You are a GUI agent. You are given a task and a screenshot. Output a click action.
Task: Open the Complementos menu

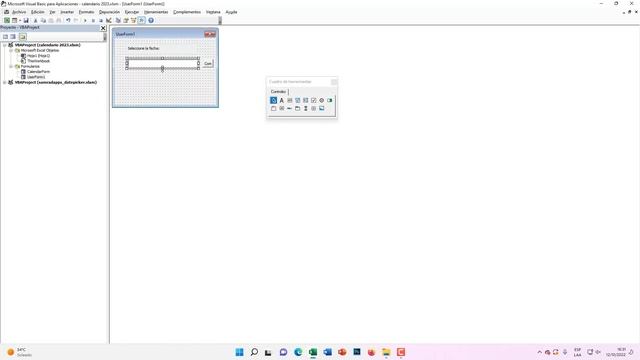pyautogui.click(x=187, y=12)
